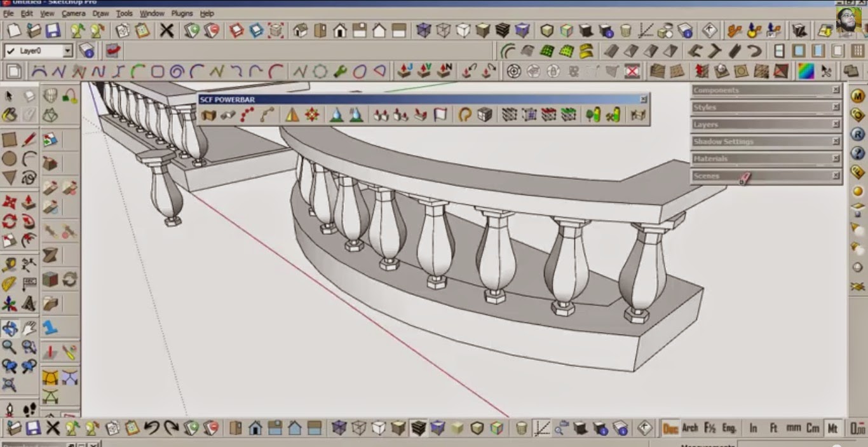Select the Line pencil tool
Viewport: 868px width, 447px height.
tap(29, 140)
